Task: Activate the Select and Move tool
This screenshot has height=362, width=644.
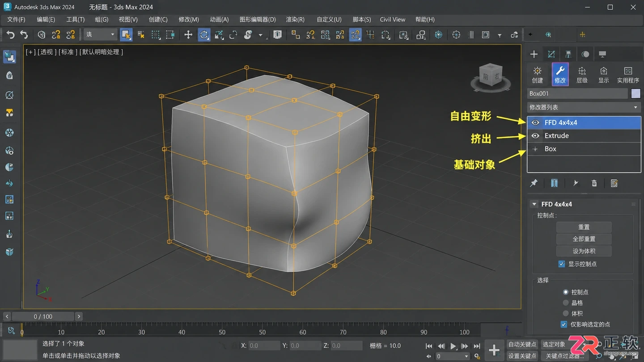Action: coord(188,35)
